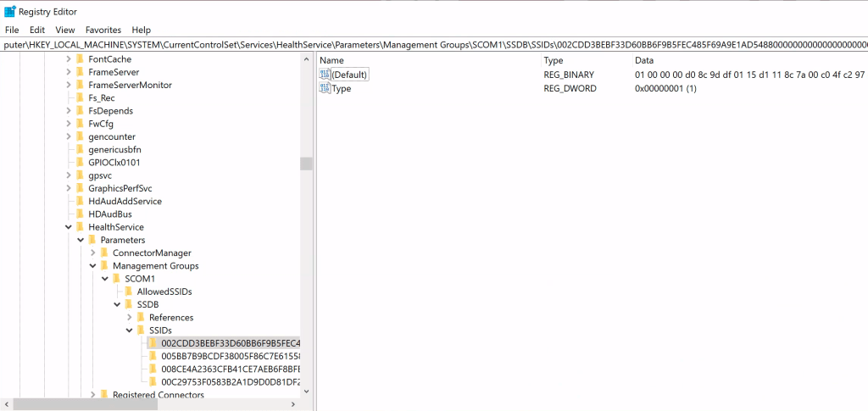The image size is (868, 411).
Task: Click the binary value icon beside (Default)
Action: point(325,75)
